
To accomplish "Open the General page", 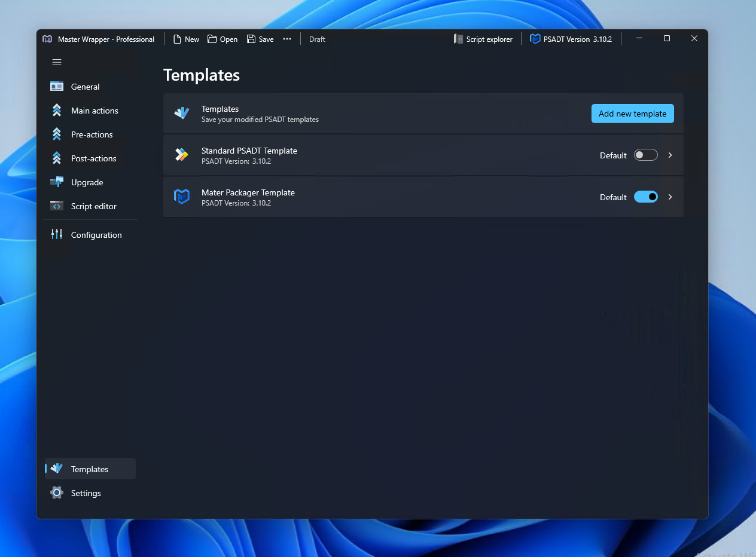I will tap(90, 87).
